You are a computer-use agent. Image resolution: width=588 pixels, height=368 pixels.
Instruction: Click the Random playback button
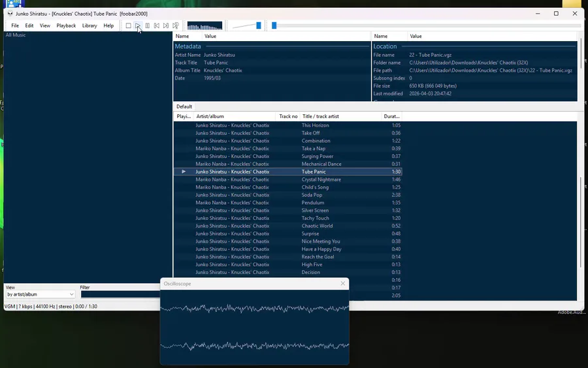point(176,25)
